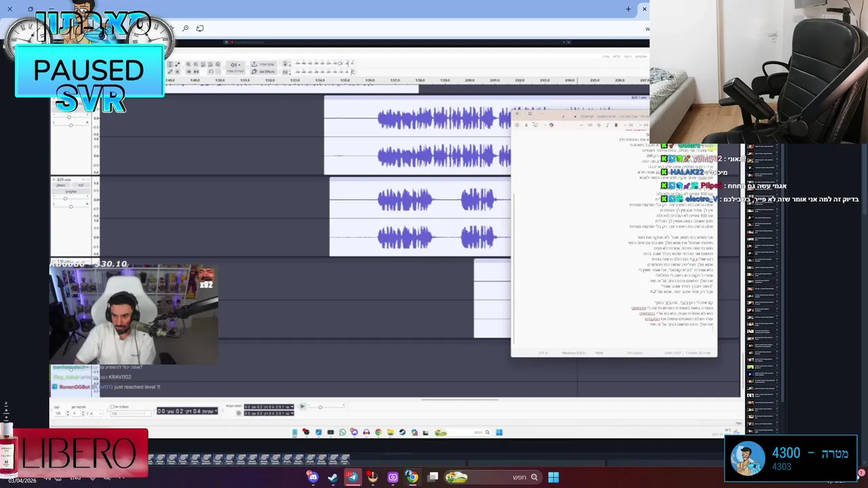The width and height of the screenshot is (868, 488).
Task: Click the Play-at-Speed green arrow button
Action: (302, 406)
